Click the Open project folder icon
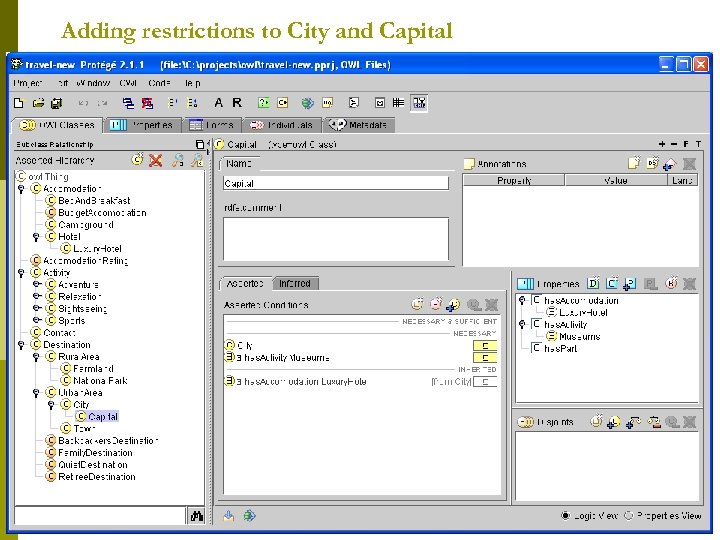 38,103
